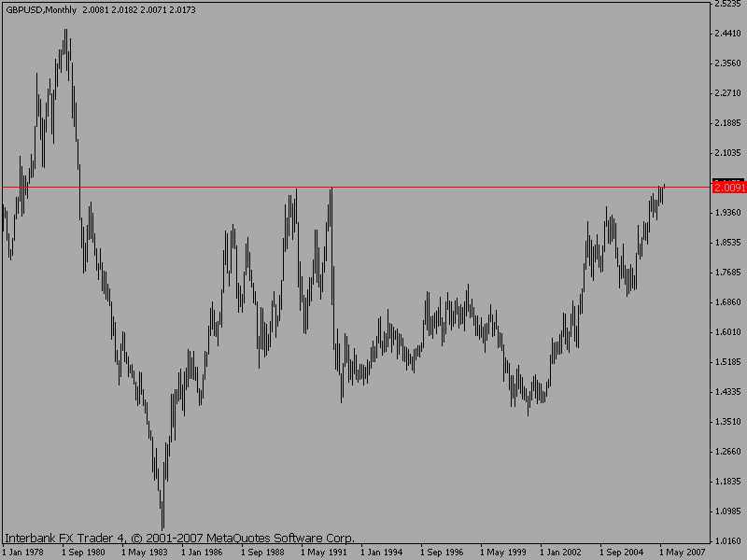Click the 1.4335 price axis label
Viewport: 747px width, 560px height.
727,392
